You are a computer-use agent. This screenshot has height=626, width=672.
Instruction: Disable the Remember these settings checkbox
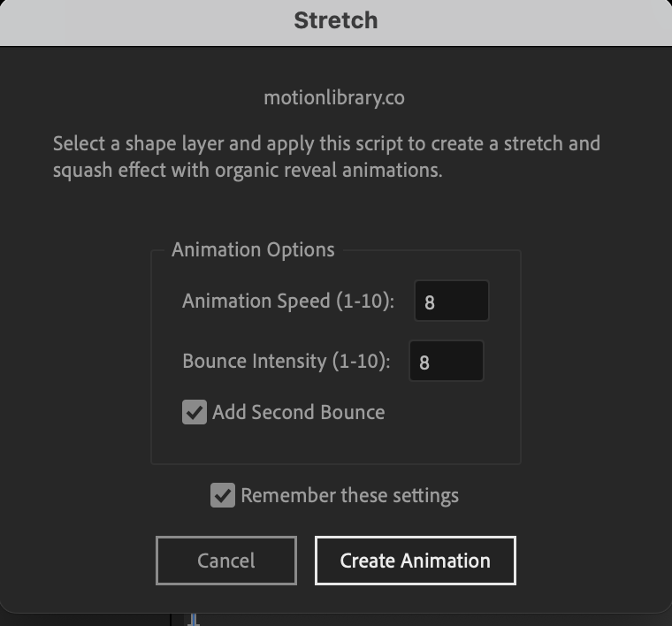click(x=223, y=495)
